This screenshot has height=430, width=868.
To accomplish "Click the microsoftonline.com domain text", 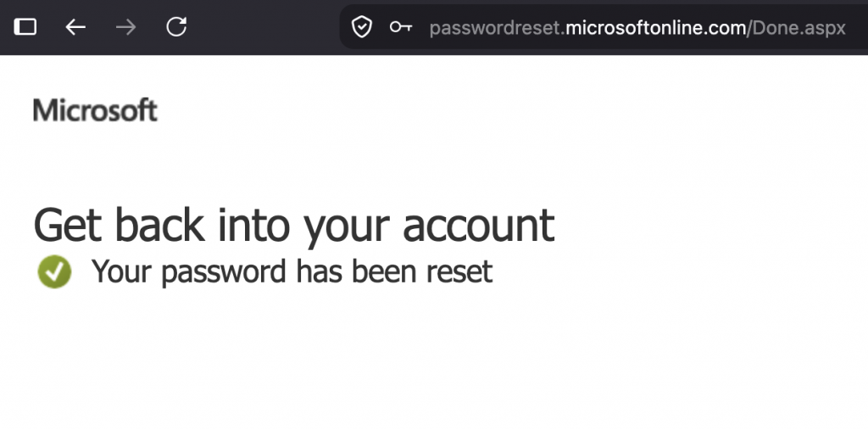I will coord(655,28).
